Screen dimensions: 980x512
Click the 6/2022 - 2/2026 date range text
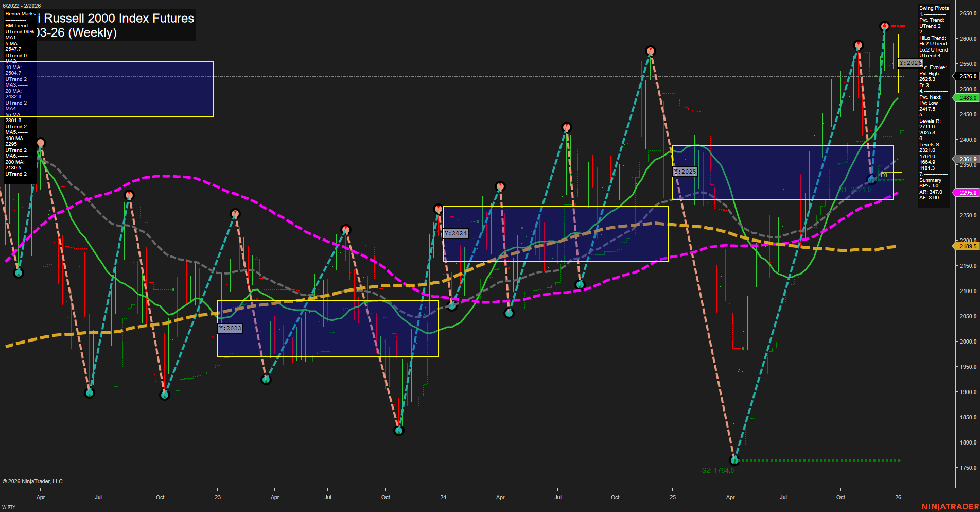pos(21,6)
